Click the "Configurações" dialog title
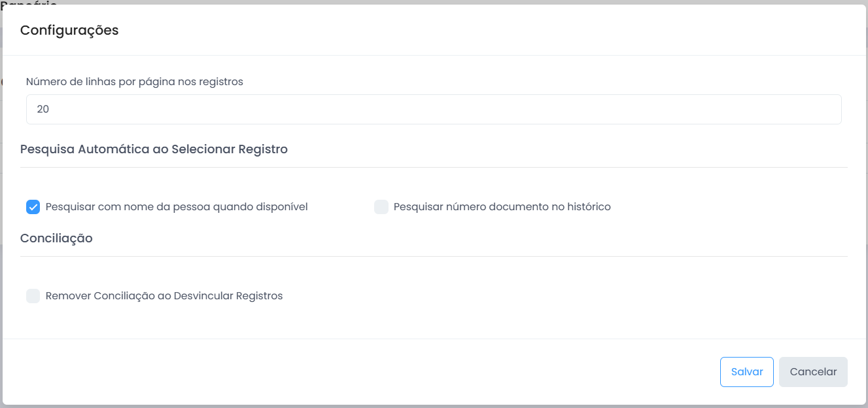This screenshot has height=408, width=868. pos(69,30)
